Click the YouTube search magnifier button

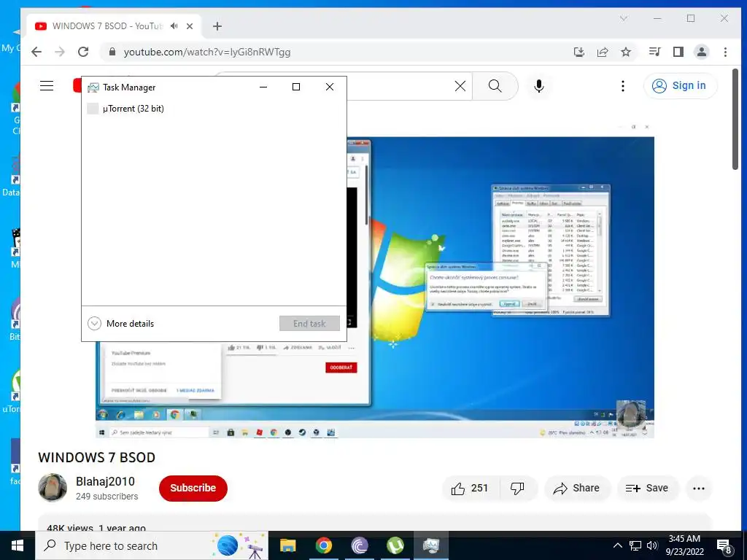point(495,86)
